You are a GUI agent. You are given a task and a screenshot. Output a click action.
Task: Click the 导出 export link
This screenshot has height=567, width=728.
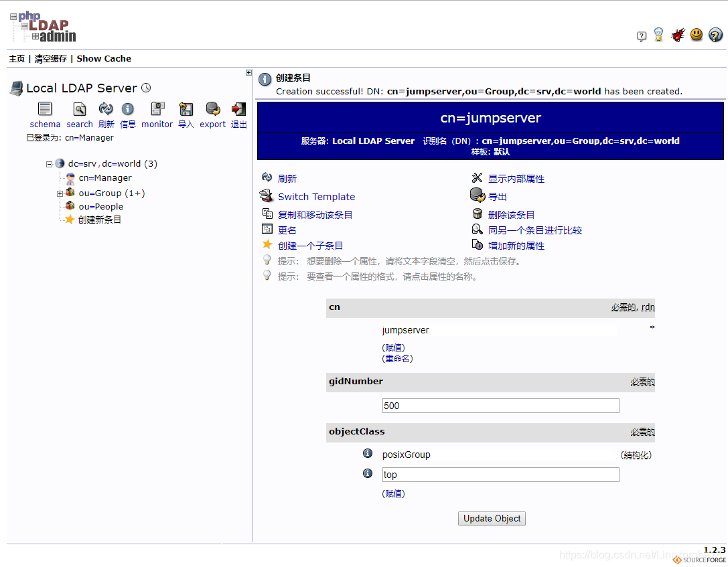(497, 197)
